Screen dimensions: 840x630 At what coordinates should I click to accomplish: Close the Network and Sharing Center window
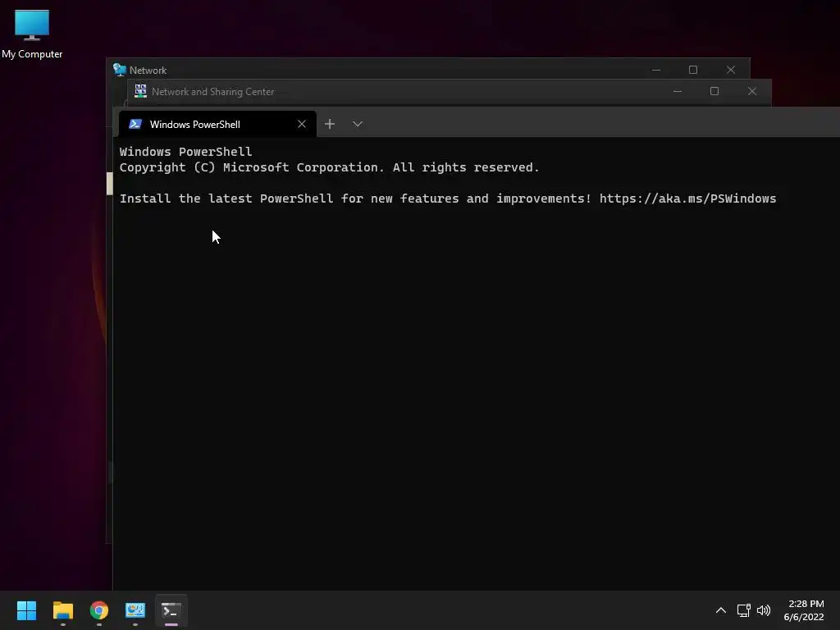[x=752, y=92]
